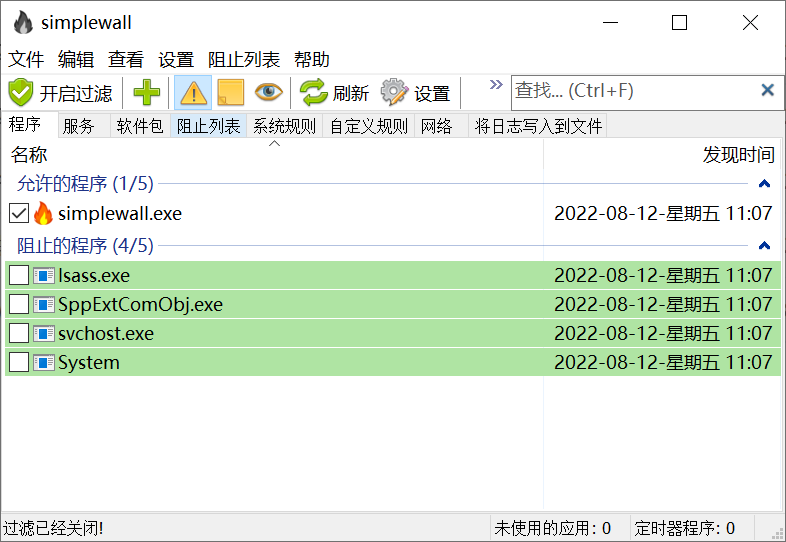Click the eye log viewer icon
Viewport: 786px width, 542px height.
(x=268, y=93)
